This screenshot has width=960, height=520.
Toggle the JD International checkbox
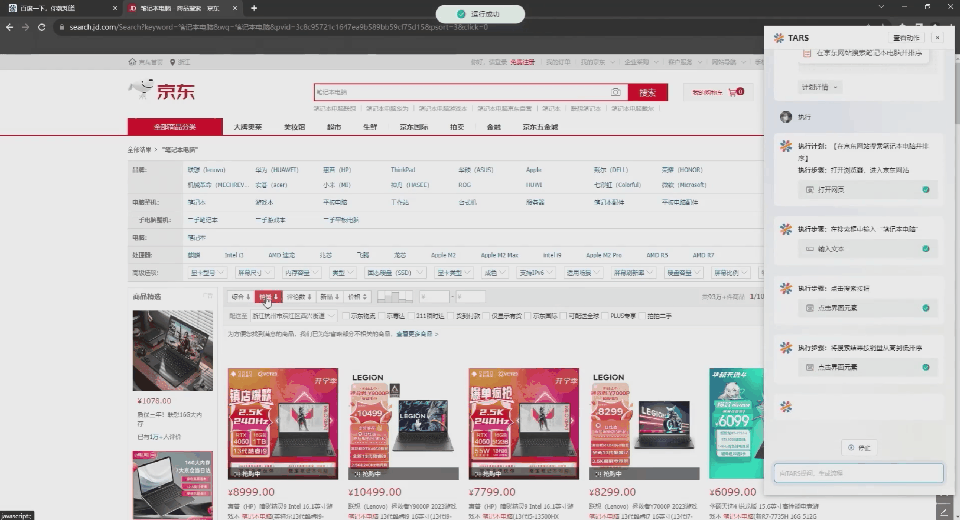[528, 316]
